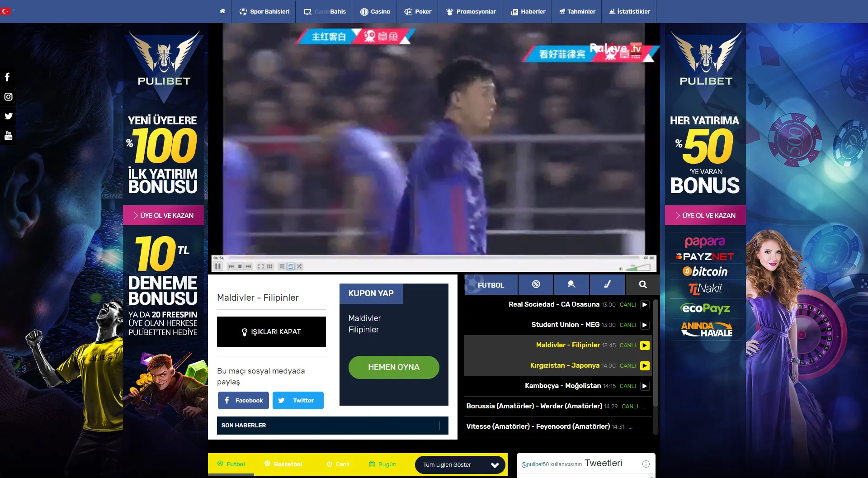Open the Casino menu item

click(375, 11)
